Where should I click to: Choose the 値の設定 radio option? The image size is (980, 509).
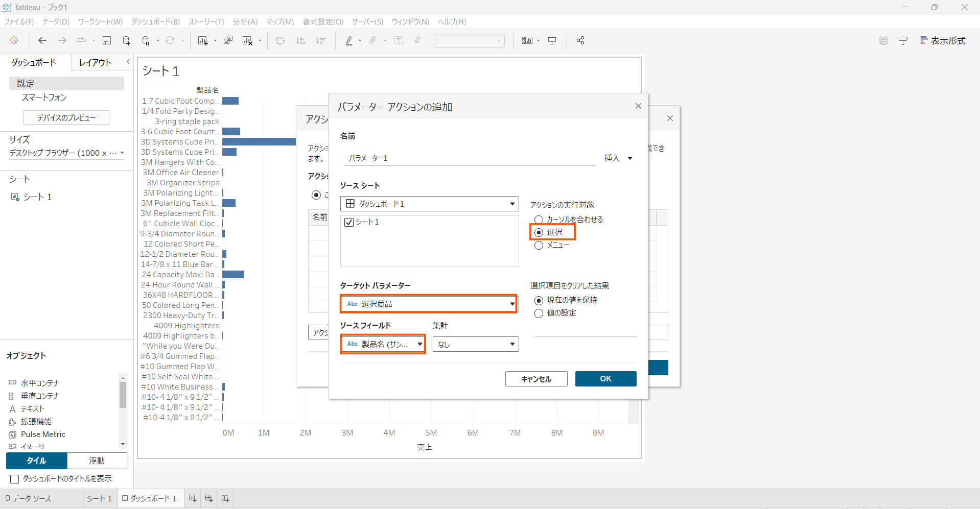pos(539,313)
